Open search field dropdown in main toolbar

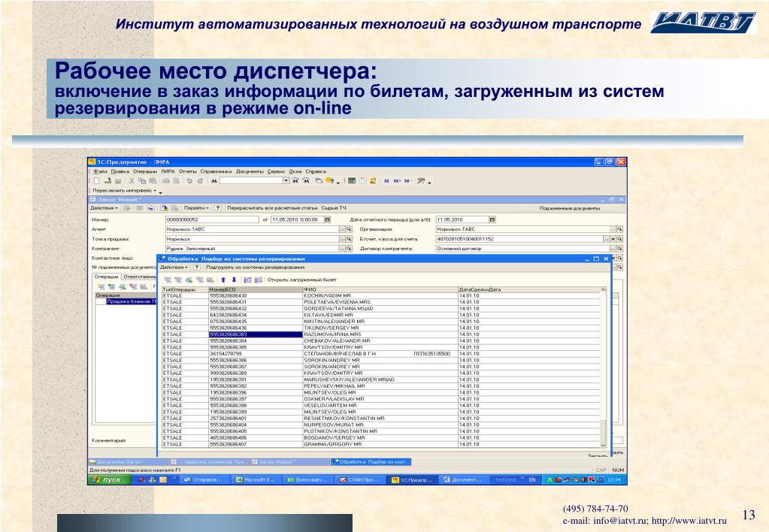tap(286, 181)
